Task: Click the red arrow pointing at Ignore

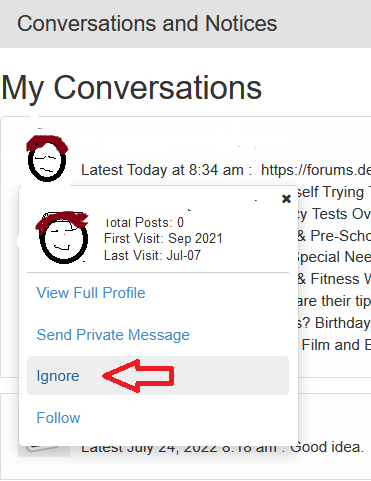Action: [x=138, y=376]
